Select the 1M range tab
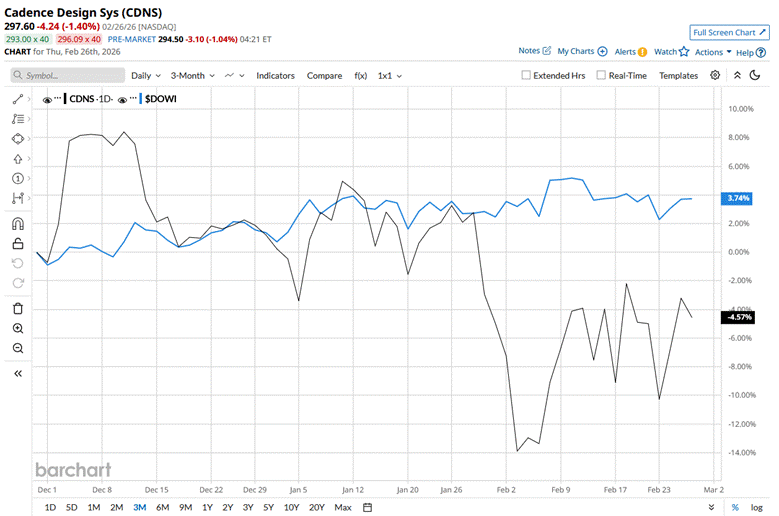This screenshot has width=779, height=516. coord(94,508)
